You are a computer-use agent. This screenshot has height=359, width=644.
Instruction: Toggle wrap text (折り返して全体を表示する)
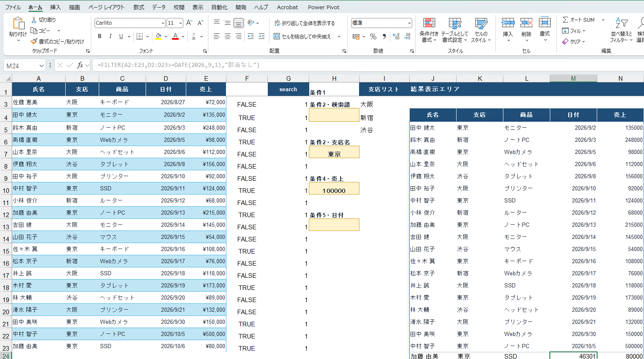pos(304,23)
